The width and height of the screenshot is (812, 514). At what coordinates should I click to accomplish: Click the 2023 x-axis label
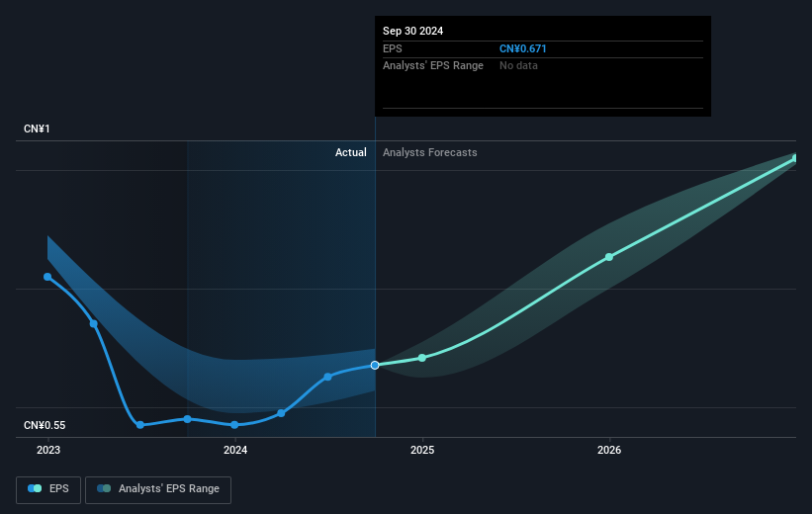(x=48, y=450)
